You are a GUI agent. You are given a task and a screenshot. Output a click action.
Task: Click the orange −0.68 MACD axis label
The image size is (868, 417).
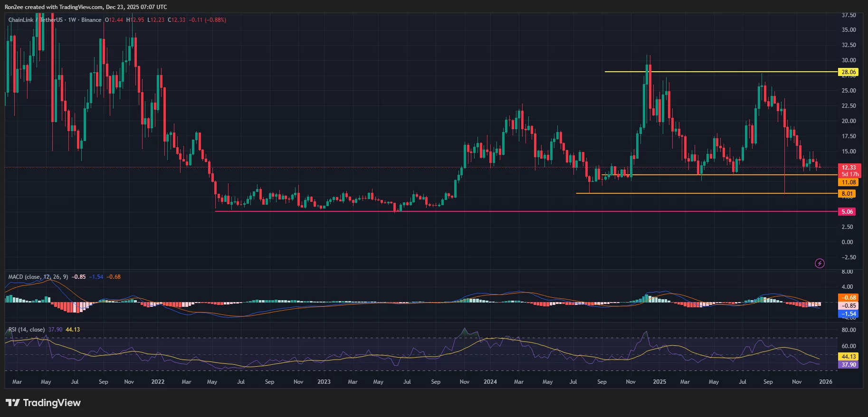pyautogui.click(x=849, y=298)
